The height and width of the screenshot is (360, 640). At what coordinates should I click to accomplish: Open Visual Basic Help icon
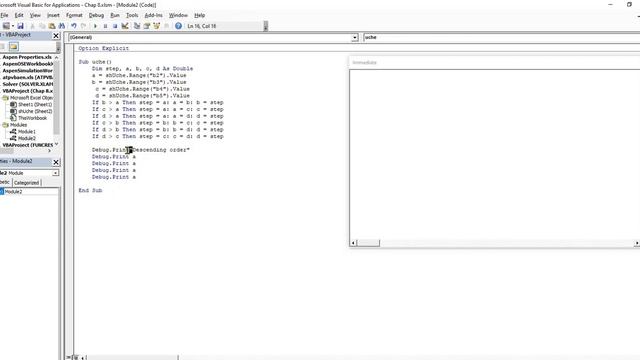click(178, 26)
